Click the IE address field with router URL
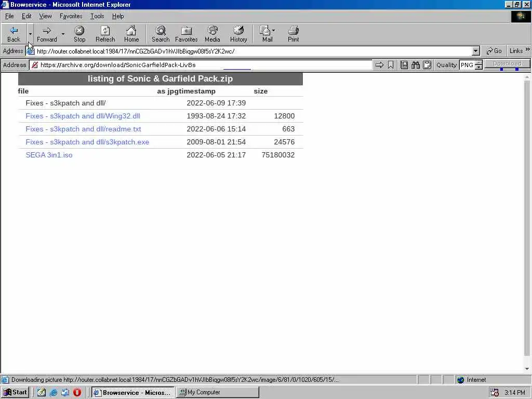This screenshot has height=399, width=532. [253, 51]
